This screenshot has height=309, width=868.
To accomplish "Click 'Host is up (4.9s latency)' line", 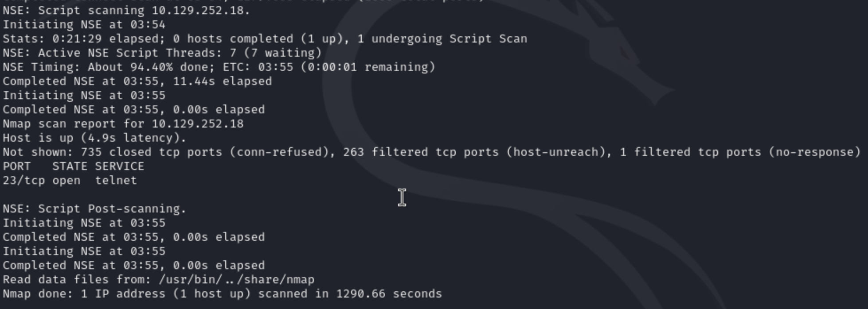I will 95,138.
